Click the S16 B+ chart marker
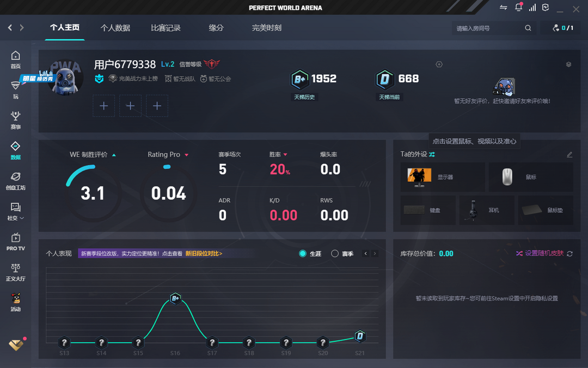 175,299
